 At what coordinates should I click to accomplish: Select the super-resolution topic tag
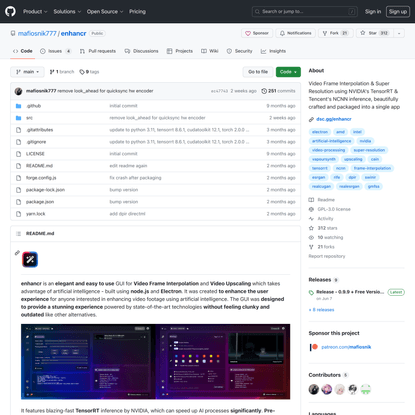point(369,150)
